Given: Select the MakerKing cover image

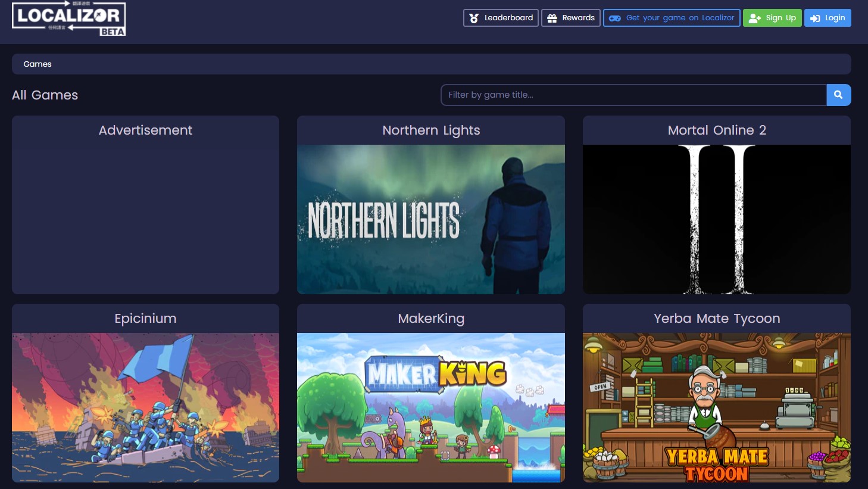Looking at the screenshot, I should 431,407.
